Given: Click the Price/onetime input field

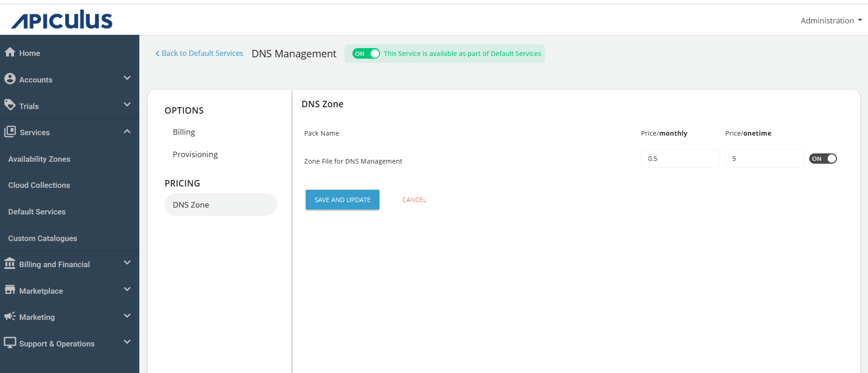Looking at the screenshot, I should (764, 159).
